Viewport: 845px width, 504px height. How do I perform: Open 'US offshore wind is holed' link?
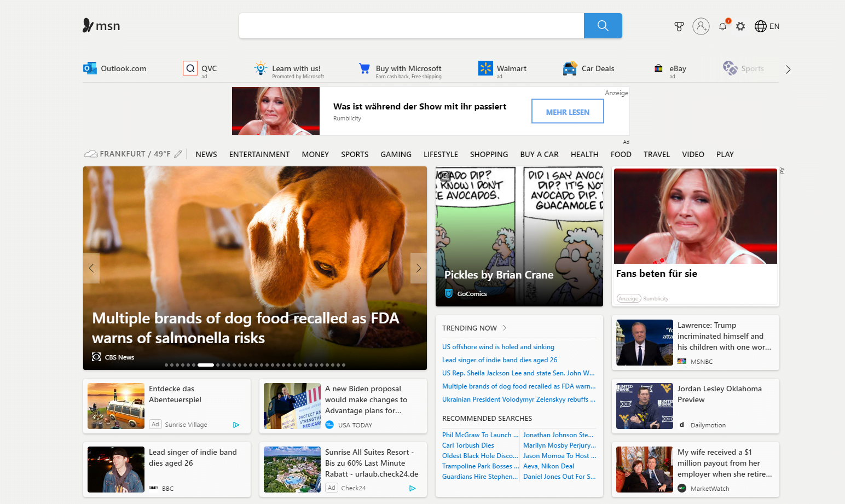coord(498,347)
